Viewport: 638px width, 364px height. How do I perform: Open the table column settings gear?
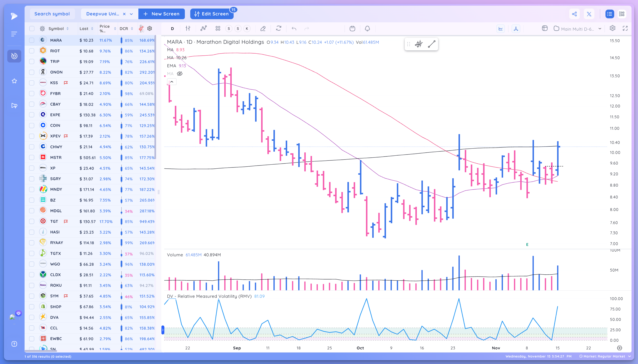150,28
